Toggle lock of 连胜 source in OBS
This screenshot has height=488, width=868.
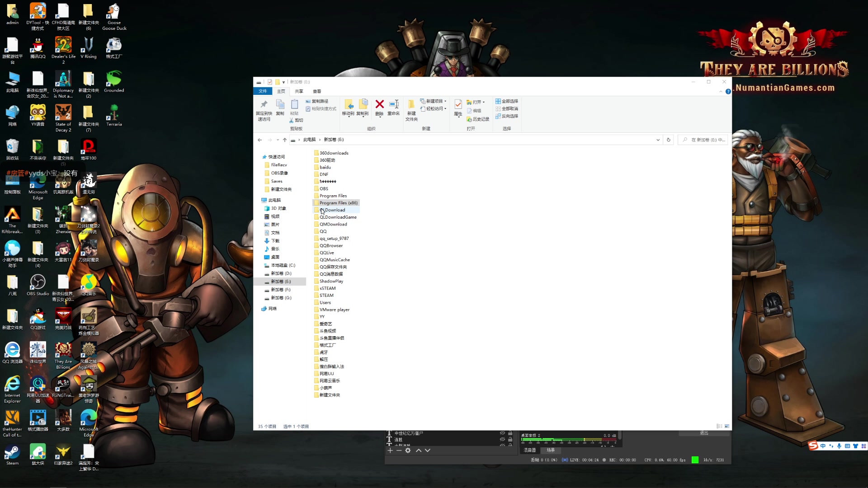[510, 439]
